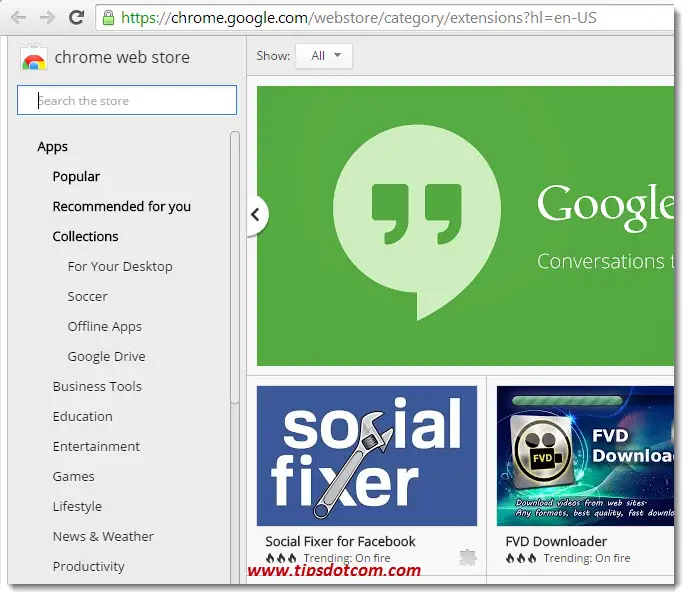The height and width of the screenshot is (599, 689).
Task: Select the Games category
Action: pos(73,476)
